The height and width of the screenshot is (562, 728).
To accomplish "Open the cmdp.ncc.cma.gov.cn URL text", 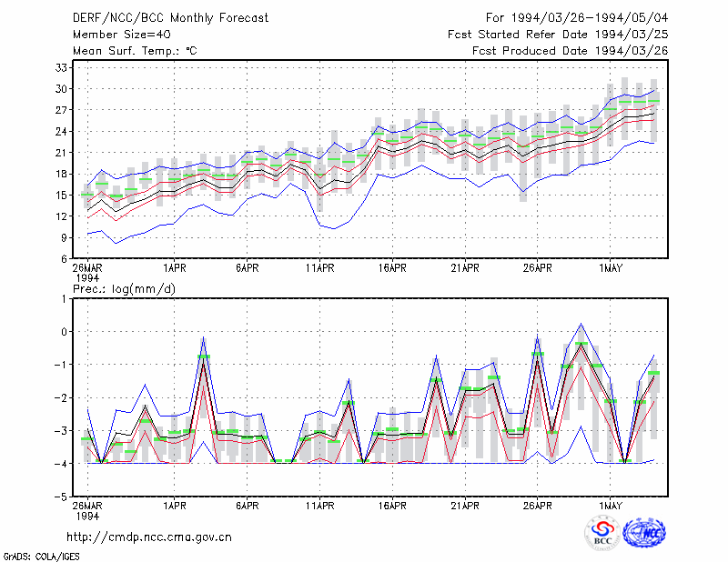I will (x=149, y=537).
